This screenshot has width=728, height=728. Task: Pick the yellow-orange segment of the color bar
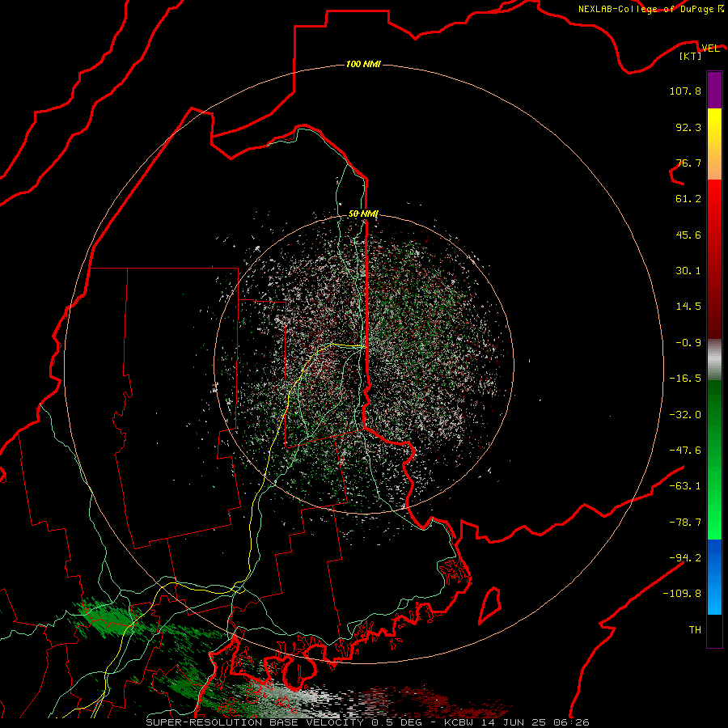(x=714, y=144)
